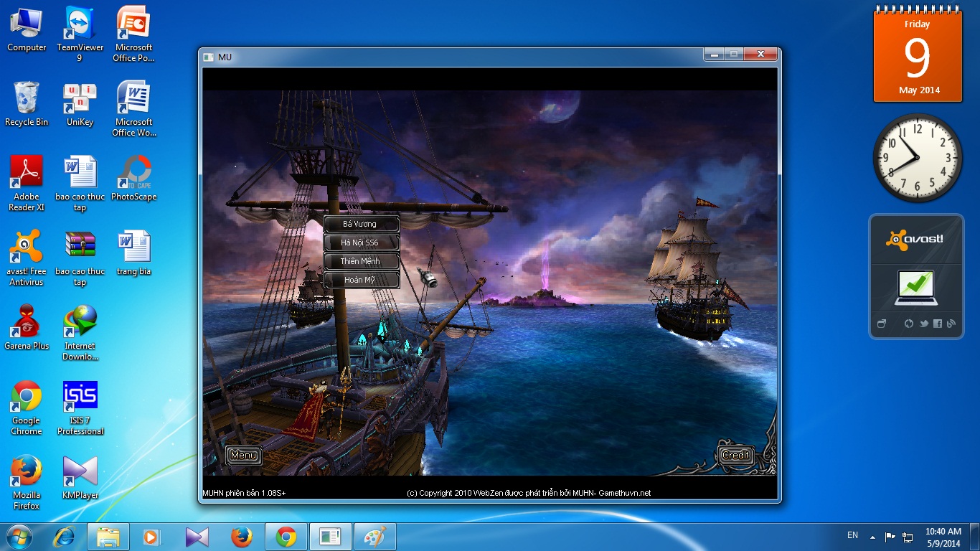Click Chrome icon in taskbar
This screenshot has width=980, height=551.
pyautogui.click(x=286, y=537)
